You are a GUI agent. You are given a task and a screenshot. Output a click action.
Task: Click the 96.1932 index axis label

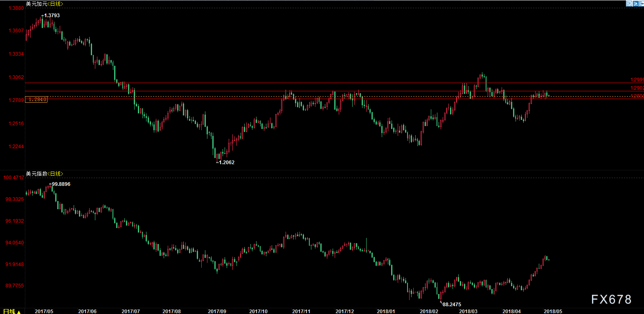(15, 221)
